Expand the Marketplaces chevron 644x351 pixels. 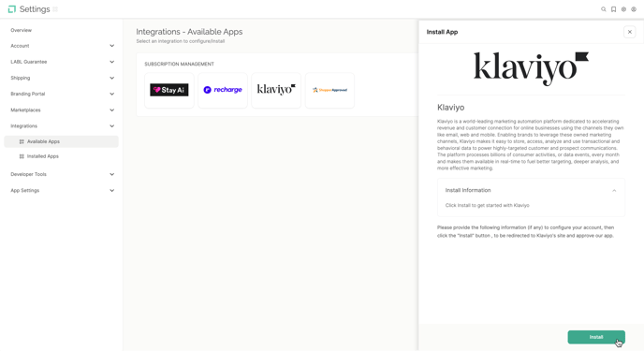[111, 110]
